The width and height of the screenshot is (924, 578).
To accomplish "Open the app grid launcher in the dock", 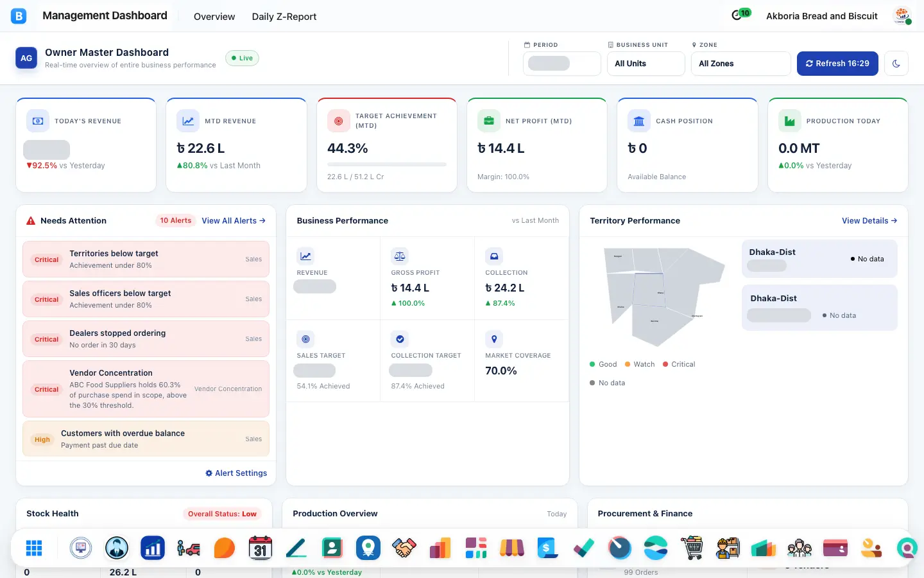I will 34,548.
